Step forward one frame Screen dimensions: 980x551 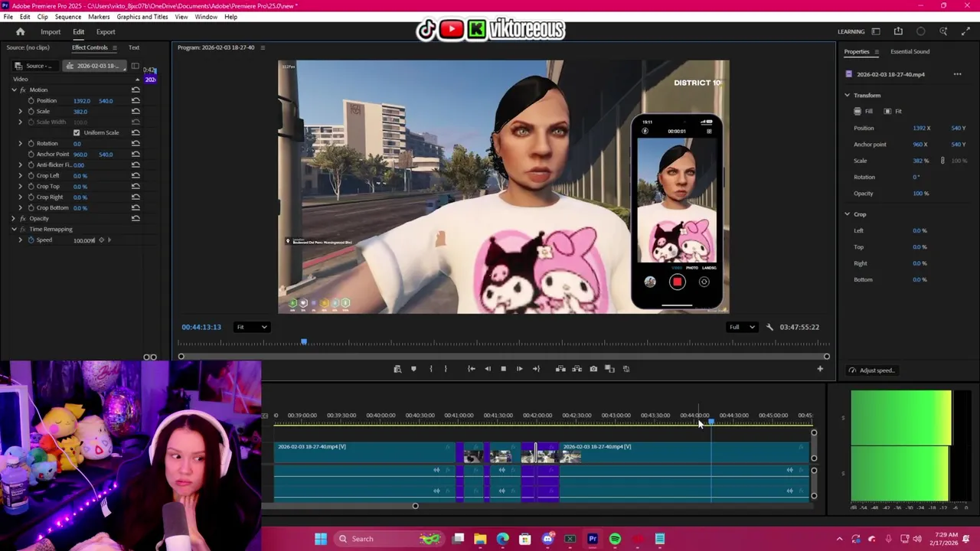pos(519,369)
